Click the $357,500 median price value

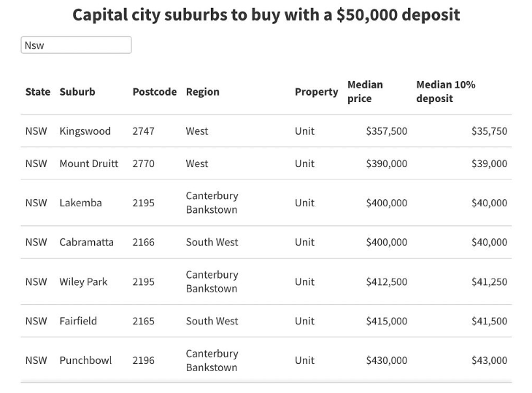[387, 131]
